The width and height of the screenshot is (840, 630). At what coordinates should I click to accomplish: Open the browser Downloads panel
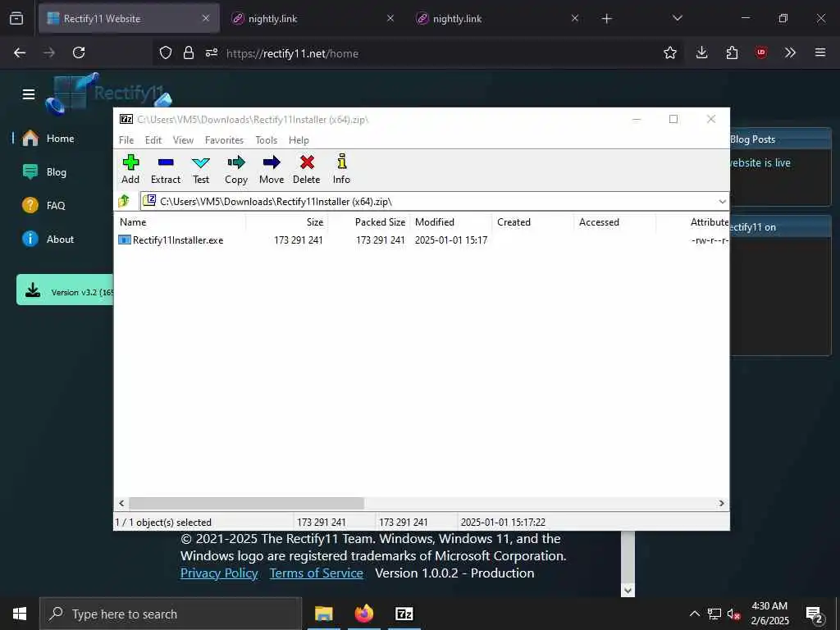[702, 52]
